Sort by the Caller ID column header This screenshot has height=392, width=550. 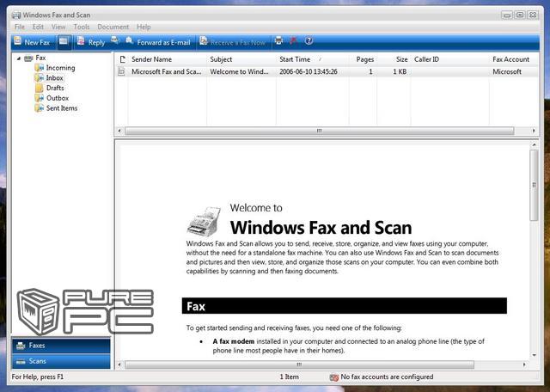point(450,59)
